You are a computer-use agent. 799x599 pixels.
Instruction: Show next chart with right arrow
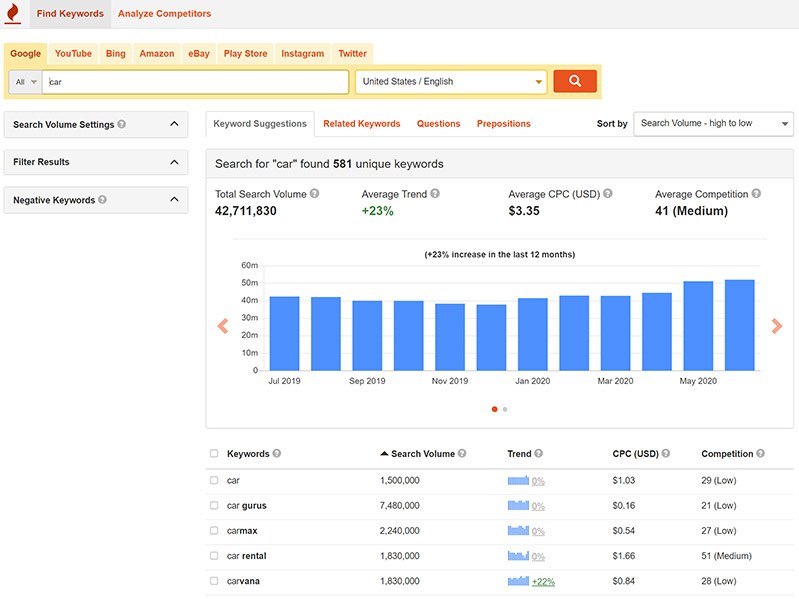pyautogui.click(x=777, y=326)
